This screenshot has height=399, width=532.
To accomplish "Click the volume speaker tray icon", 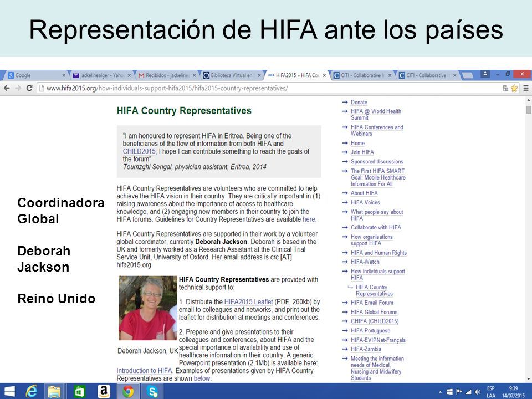I will click(x=478, y=392).
